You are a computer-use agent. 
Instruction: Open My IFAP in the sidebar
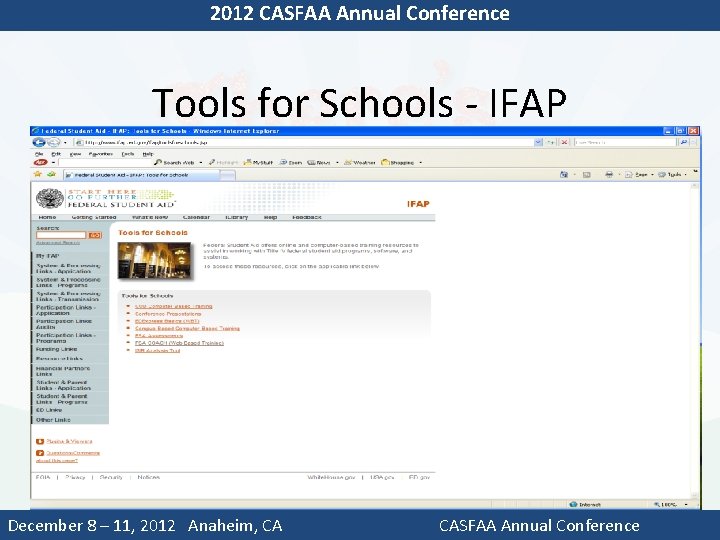(47, 256)
